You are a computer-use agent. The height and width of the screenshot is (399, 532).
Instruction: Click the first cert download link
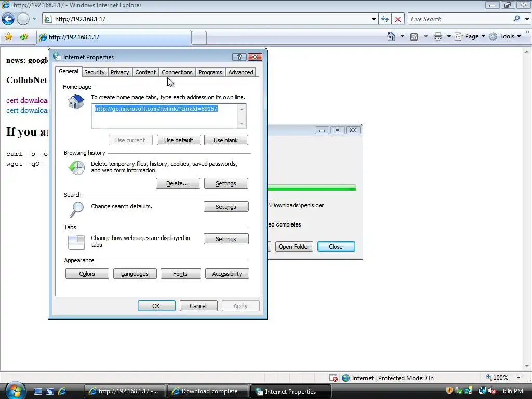(27, 100)
